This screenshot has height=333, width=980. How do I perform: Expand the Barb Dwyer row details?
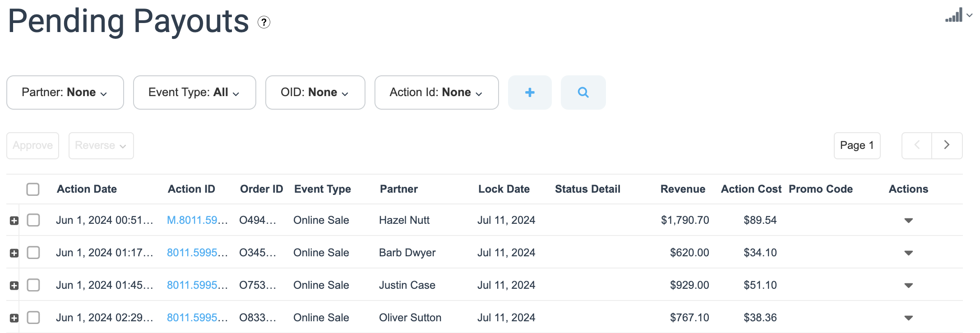[14, 253]
